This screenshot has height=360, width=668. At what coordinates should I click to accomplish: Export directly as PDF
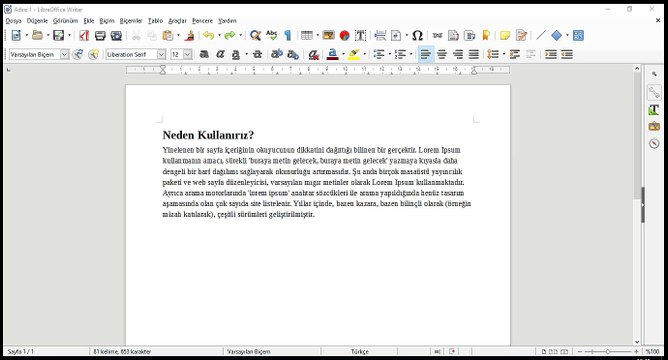(84, 35)
